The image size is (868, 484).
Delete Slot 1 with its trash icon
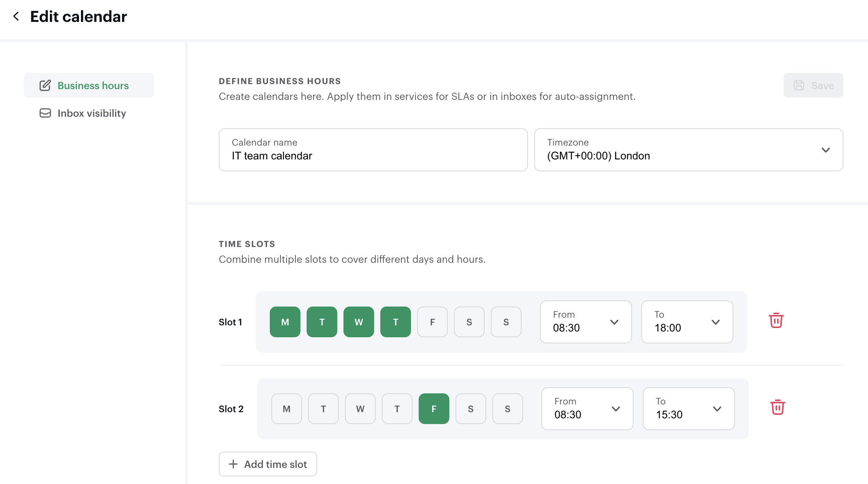776,320
